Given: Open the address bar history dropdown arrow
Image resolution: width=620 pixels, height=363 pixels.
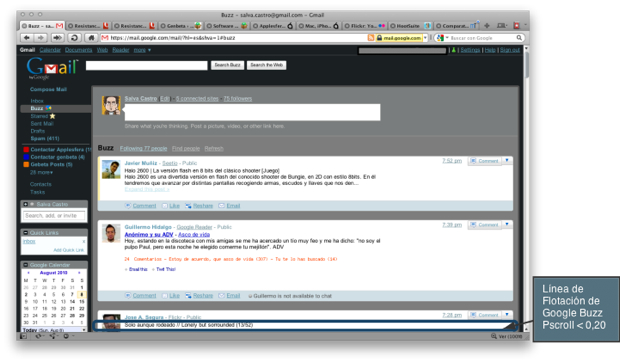Looking at the screenshot, I should (425, 38).
